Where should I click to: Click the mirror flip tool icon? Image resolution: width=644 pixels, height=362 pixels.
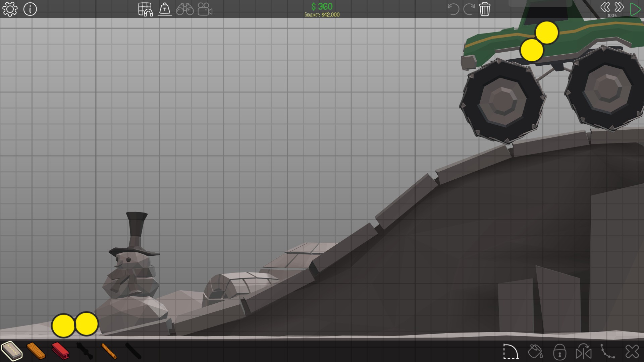pyautogui.click(x=584, y=352)
